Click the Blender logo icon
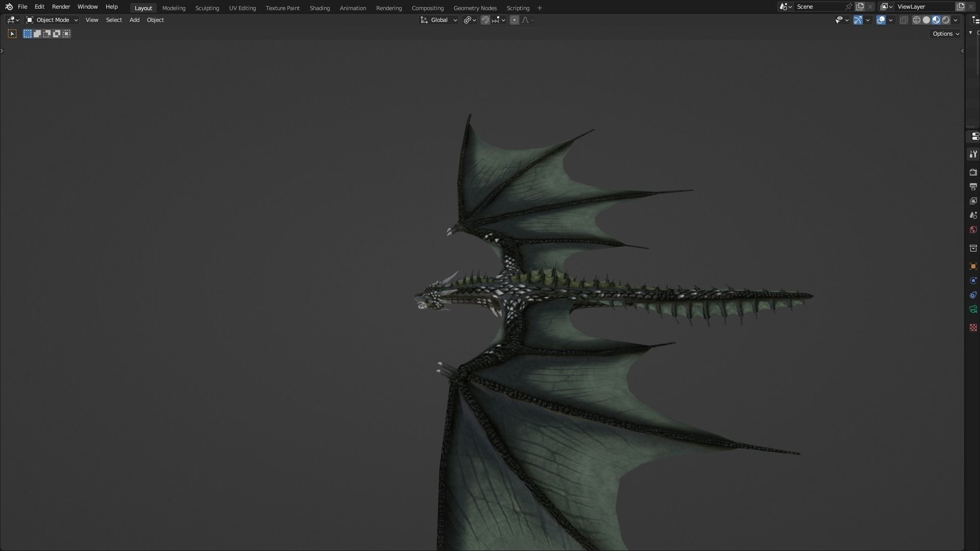 pyautogui.click(x=9, y=7)
